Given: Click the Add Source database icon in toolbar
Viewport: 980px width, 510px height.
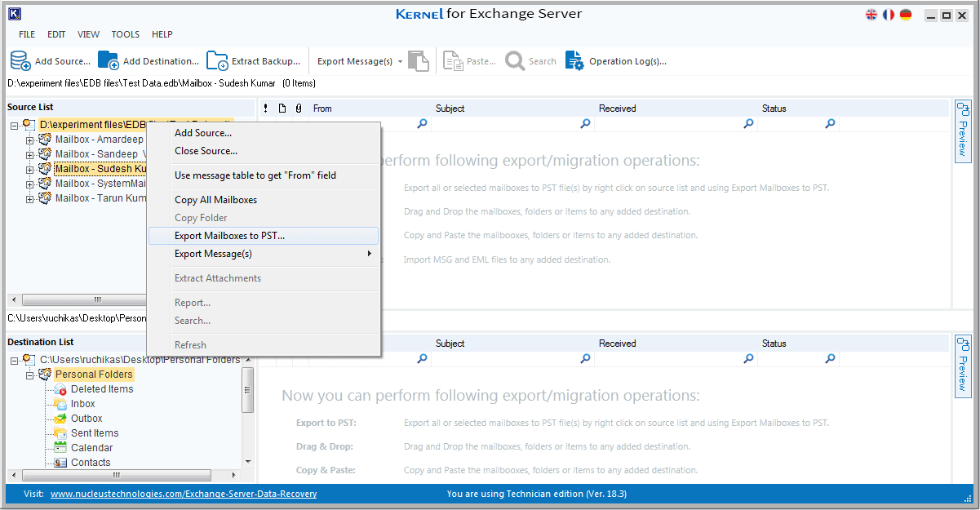Looking at the screenshot, I should tap(20, 60).
